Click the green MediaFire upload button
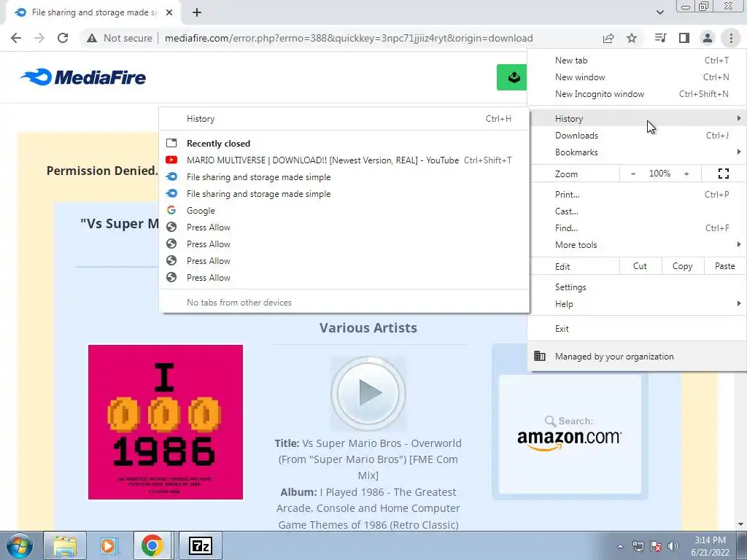This screenshot has width=747, height=560. pyautogui.click(x=511, y=77)
